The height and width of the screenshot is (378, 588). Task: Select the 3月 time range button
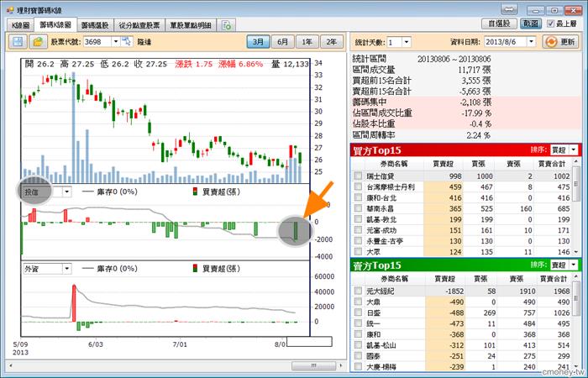click(258, 42)
